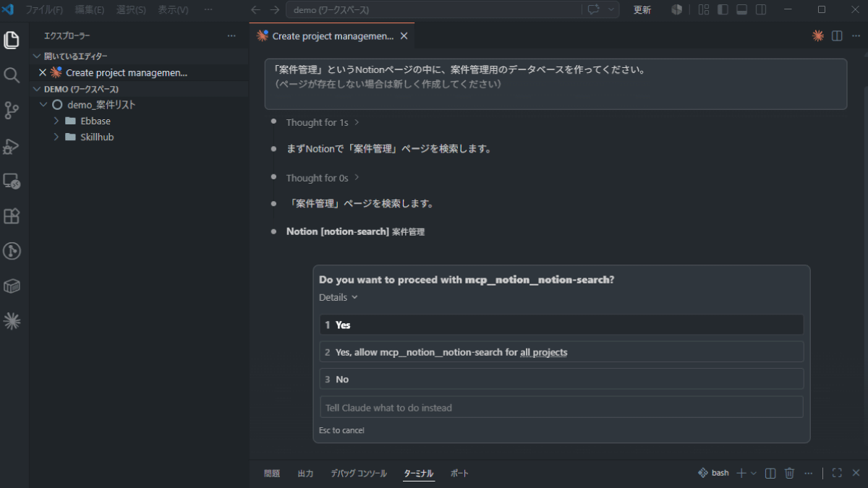Toggle the primary side bar

coord(723,9)
